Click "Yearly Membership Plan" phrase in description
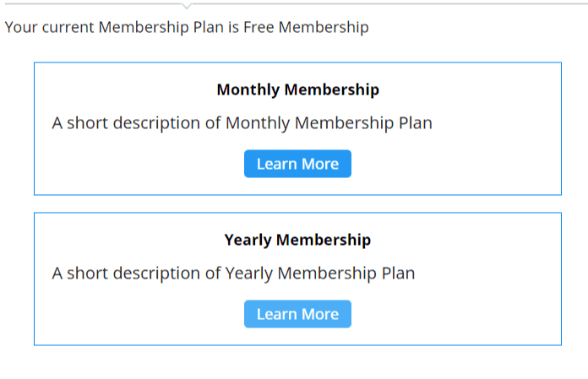Screen dimensions: 588x379 320,273
